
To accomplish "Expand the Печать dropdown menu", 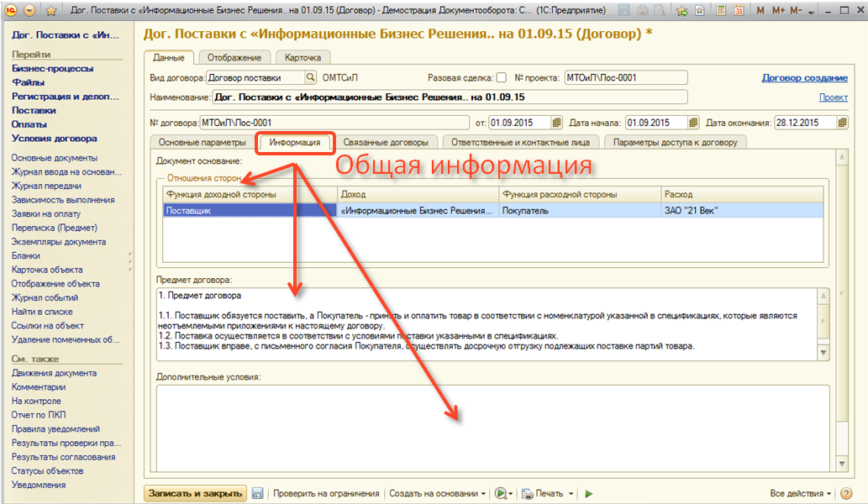I will point(547,494).
